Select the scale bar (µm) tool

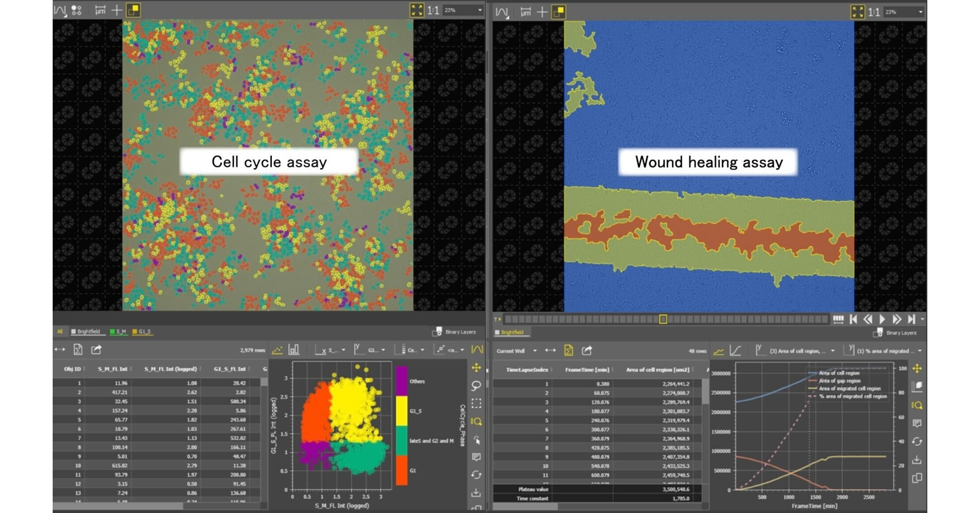(x=101, y=9)
